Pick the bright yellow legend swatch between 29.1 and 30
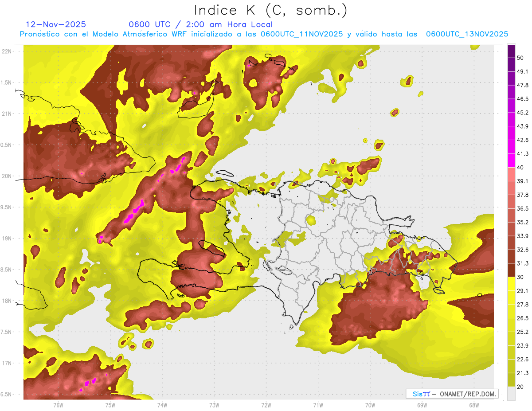Viewport: 532px width, 411px height. point(511,284)
